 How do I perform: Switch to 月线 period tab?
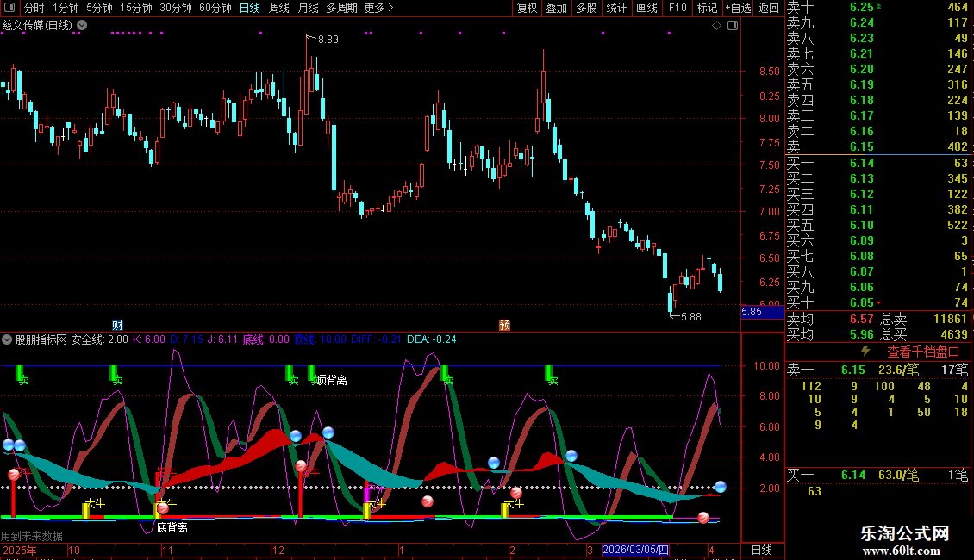(x=308, y=8)
